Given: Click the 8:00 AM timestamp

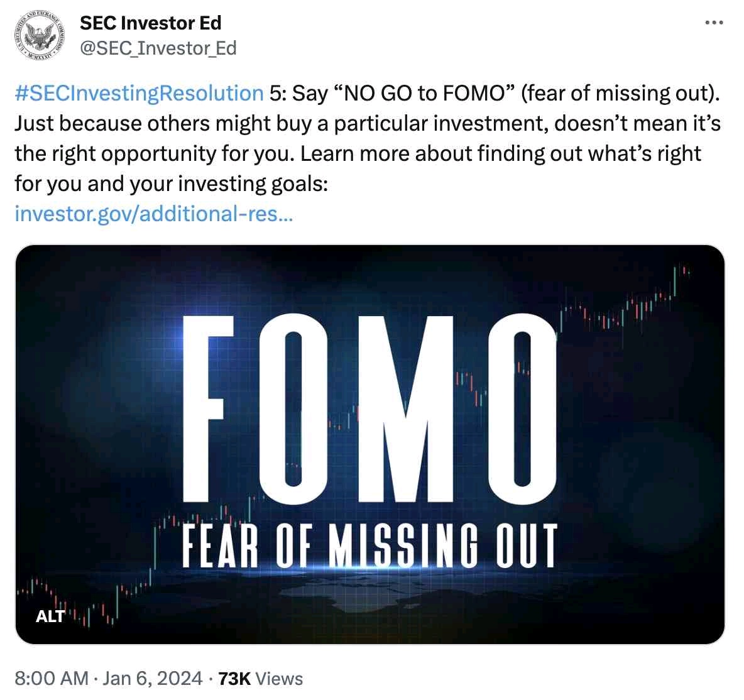Looking at the screenshot, I should pos(51,679).
